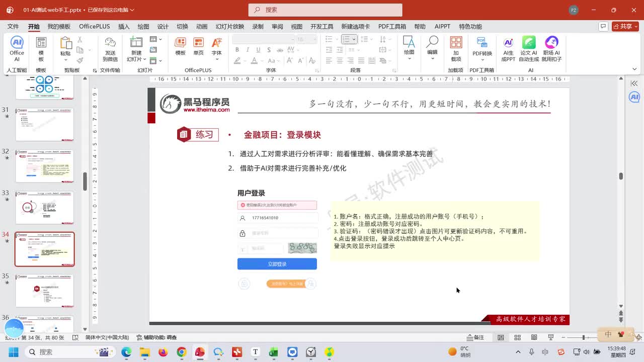644x362 pixels.
Task: Open the Office AI assistant
Action: (17, 49)
